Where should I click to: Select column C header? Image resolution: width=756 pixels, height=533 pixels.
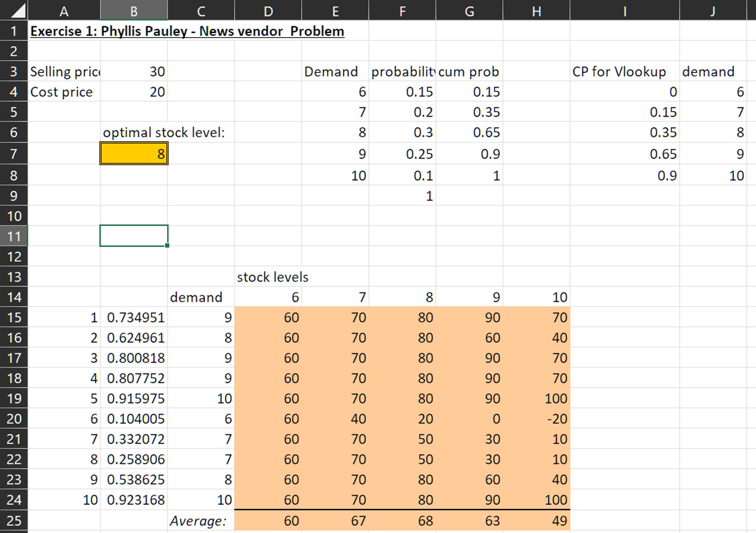point(201,10)
